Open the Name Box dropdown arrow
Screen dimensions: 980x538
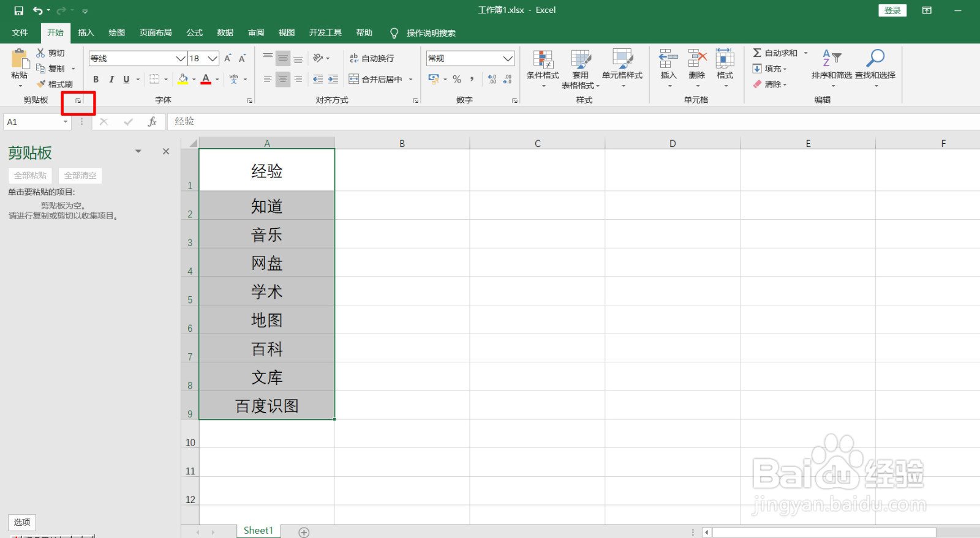[65, 122]
